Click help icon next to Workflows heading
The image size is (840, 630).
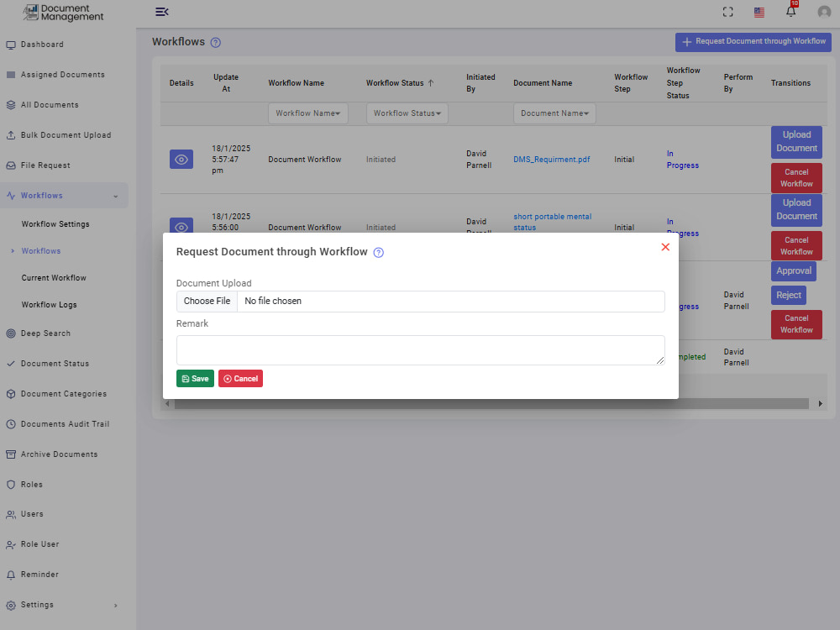coord(215,42)
